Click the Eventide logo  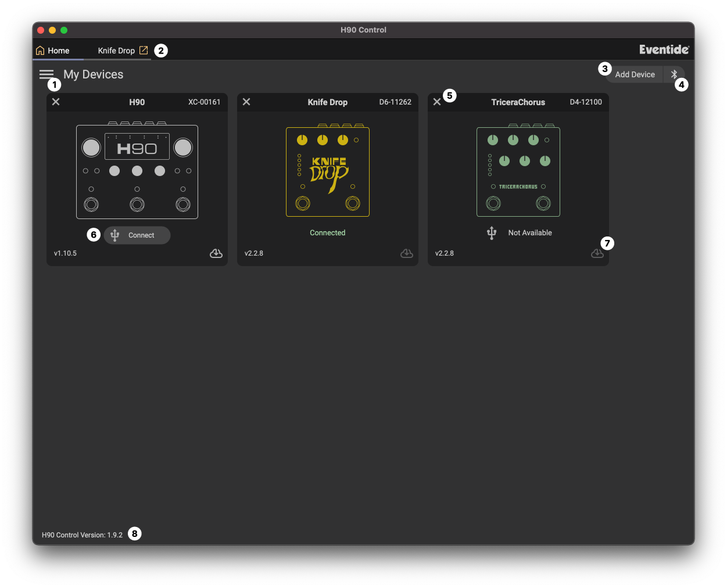click(x=664, y=50)
